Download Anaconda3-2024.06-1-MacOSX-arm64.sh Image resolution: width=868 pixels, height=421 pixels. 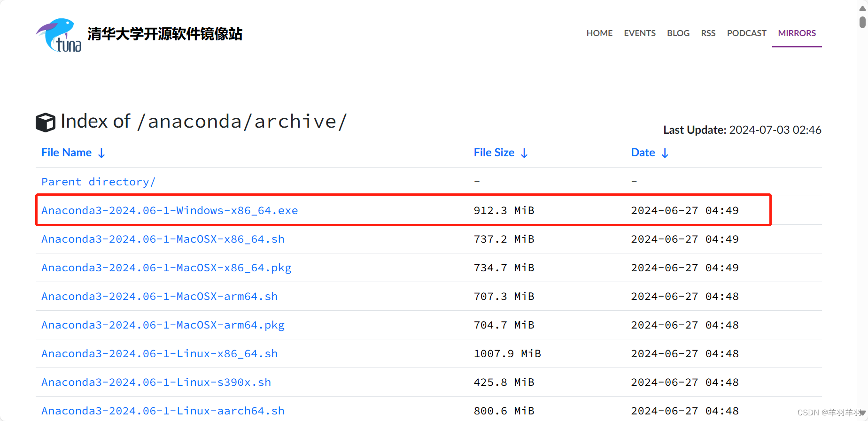pos(160,296)
